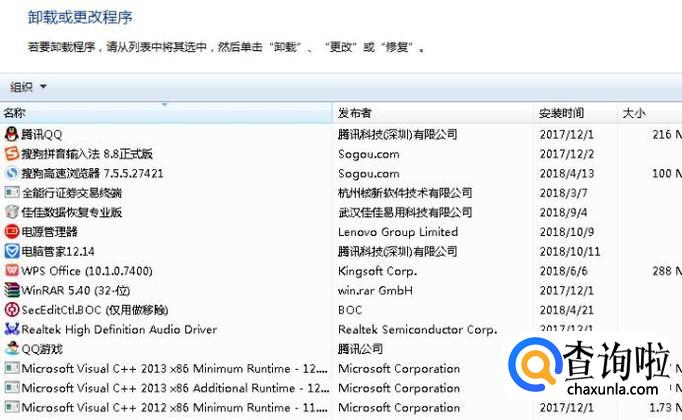
Task: Click icon of Visual C++ 2013 Minimum Runtime
Action: [12, 368]
